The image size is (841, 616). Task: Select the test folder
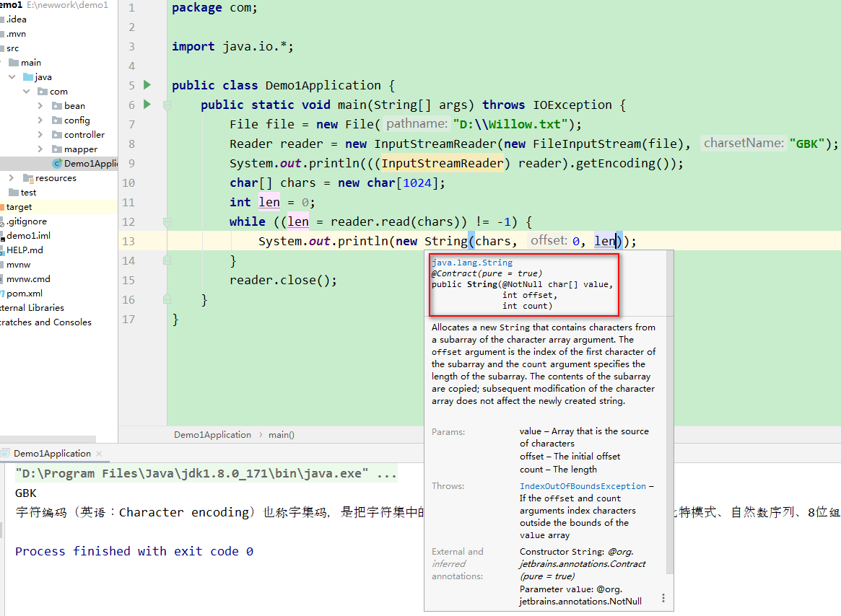click(x=22, y=193)
